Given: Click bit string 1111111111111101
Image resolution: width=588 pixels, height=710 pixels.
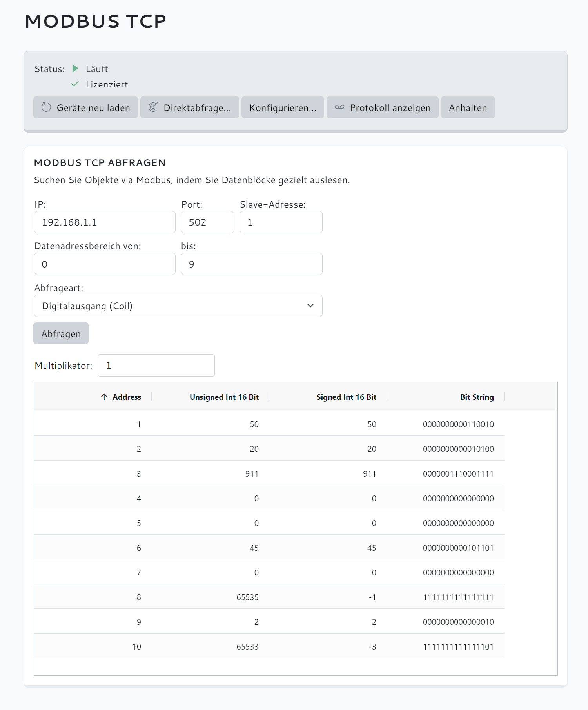Looking at the screenshot, I should (x=458, y=646).
